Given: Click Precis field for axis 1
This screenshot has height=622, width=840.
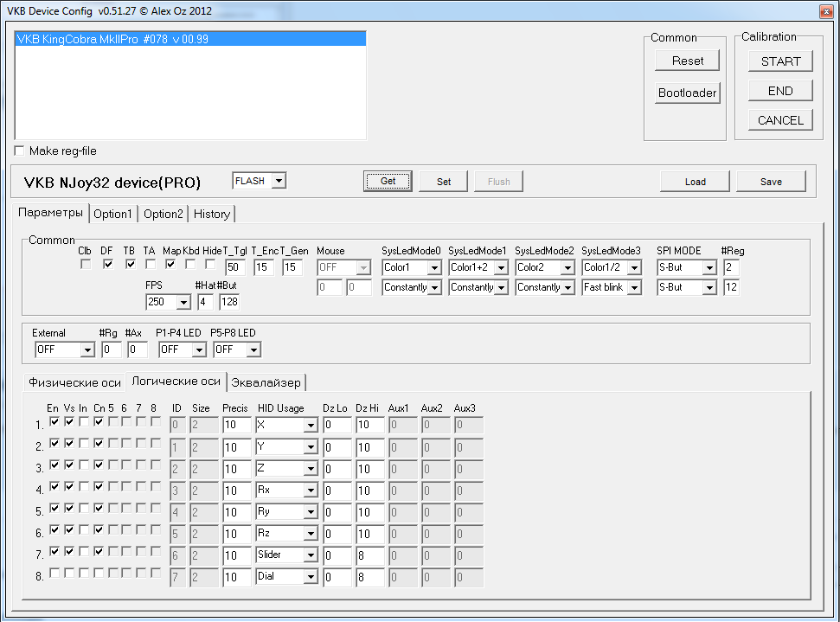Looking at the screenshot, I should pyautogui.click(x=237, y=425).
